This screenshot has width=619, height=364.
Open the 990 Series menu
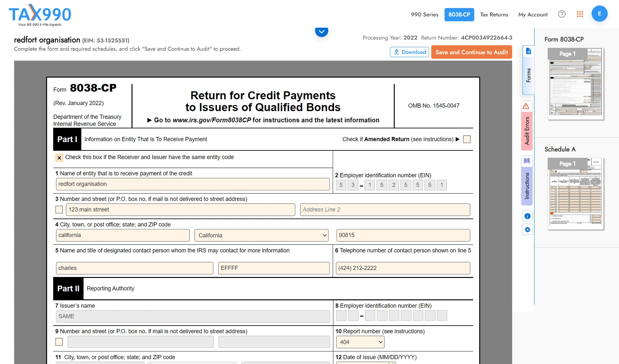(424, 14)
